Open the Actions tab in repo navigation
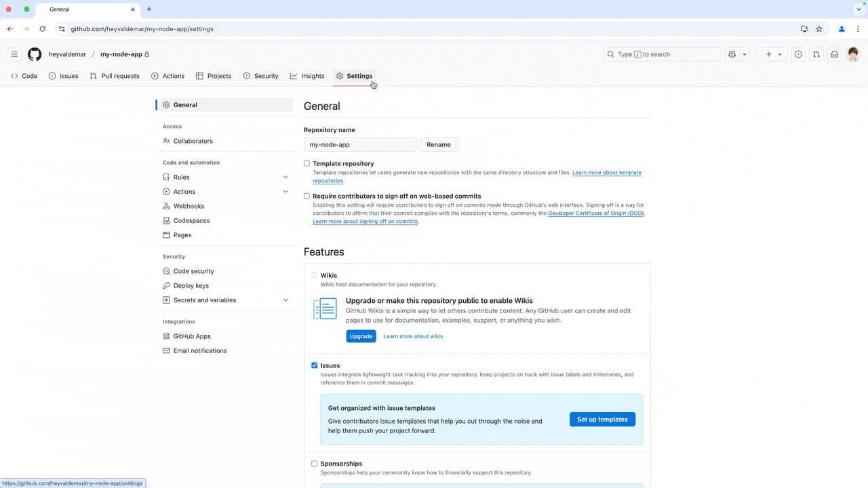 [x=168, y=76]
